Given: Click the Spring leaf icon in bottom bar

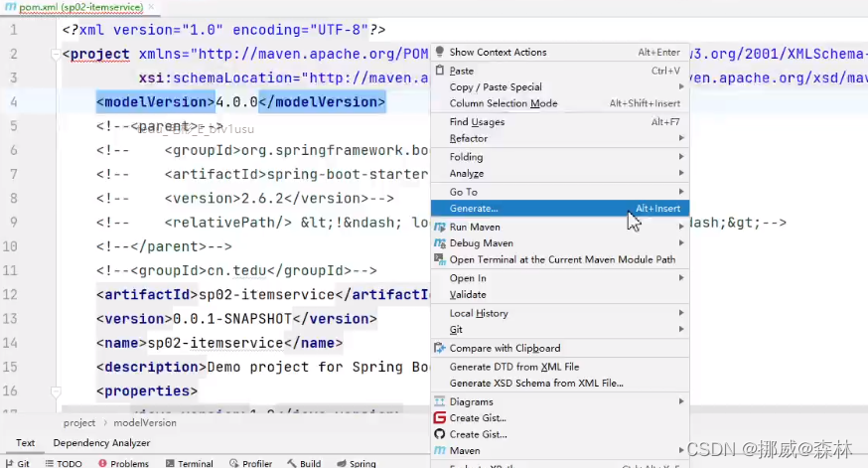Looking at the screenshot, I should pos(342,463).
